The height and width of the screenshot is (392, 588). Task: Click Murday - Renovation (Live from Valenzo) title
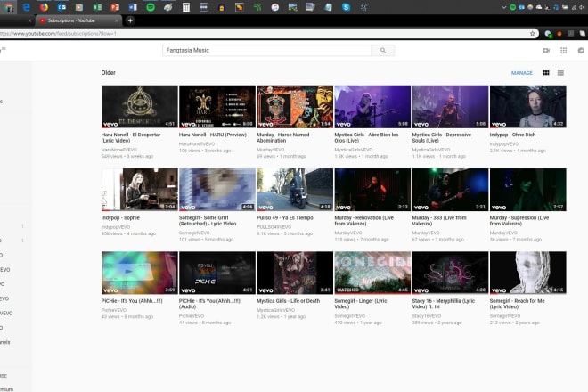coord(364,221)
